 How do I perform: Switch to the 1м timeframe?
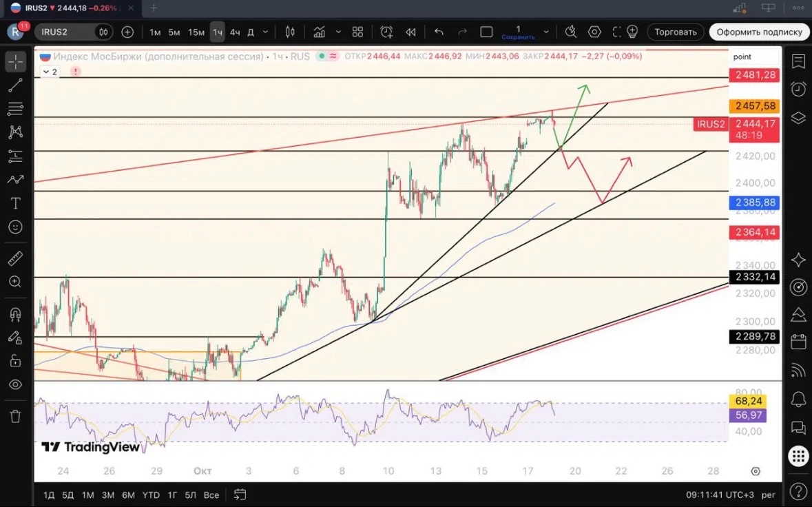(x=155, y=32)
